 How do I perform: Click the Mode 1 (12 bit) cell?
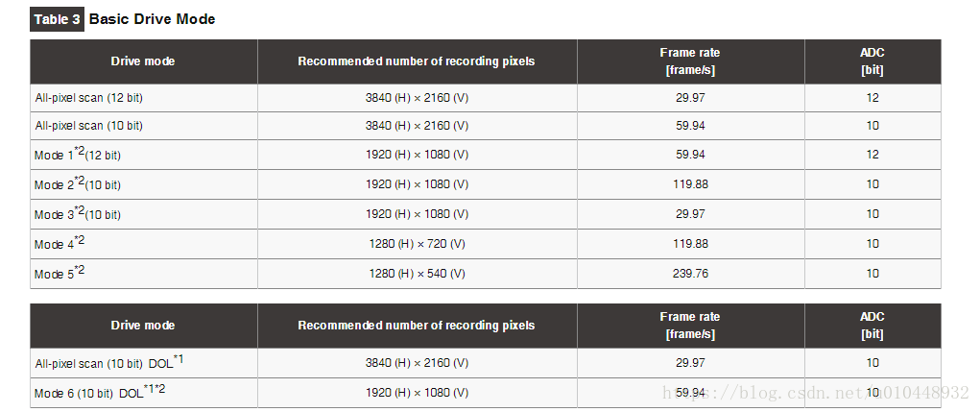click(x=143, y=155)
